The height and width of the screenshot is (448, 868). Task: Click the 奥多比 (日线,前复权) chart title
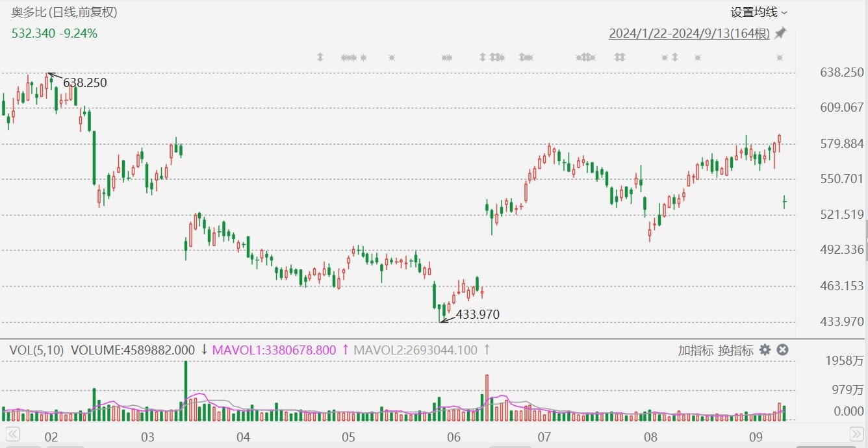tap(65, 12)
